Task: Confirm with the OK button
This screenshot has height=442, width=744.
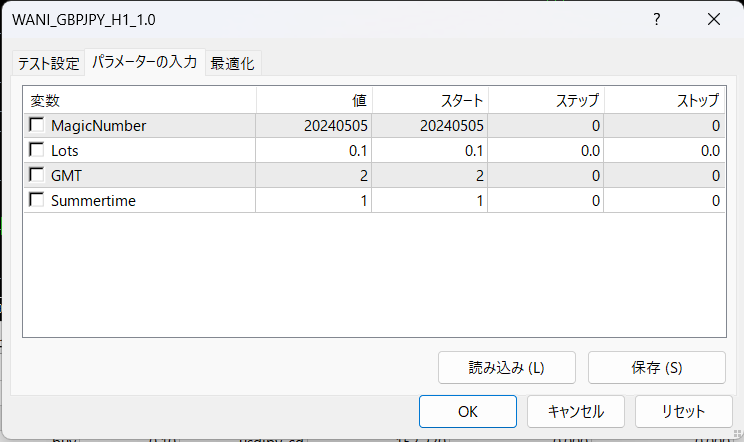Action: (467, 411)
